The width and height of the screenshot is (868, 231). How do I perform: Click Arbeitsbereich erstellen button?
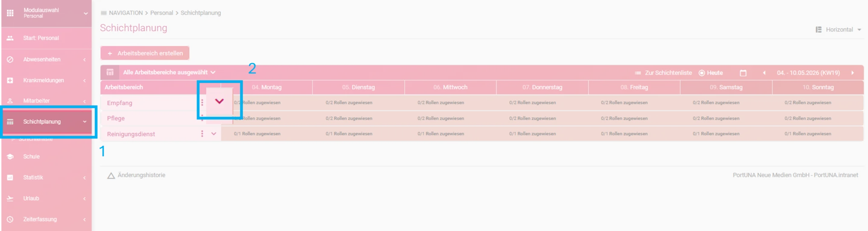point(145,53)
